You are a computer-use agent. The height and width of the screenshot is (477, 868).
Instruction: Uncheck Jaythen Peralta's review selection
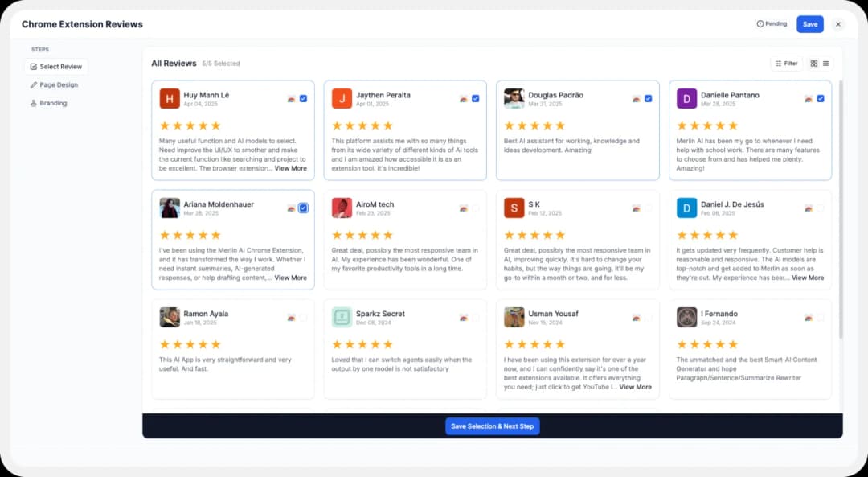click(475, 98)
